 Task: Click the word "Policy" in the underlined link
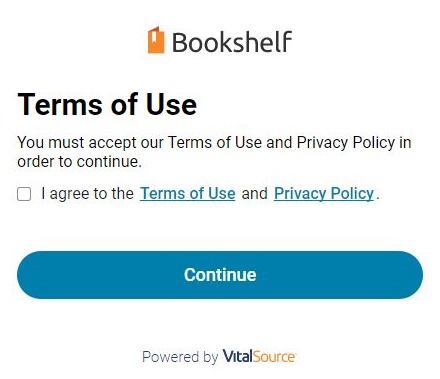coord(353,194)
